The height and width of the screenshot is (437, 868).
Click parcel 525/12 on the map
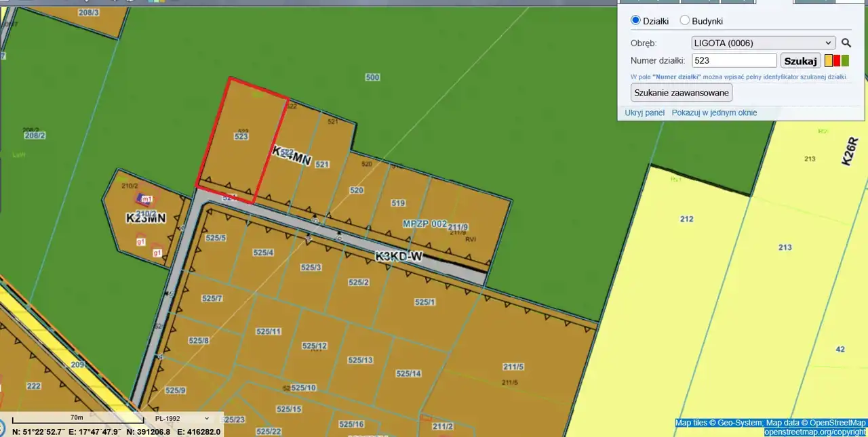point(314,346)
